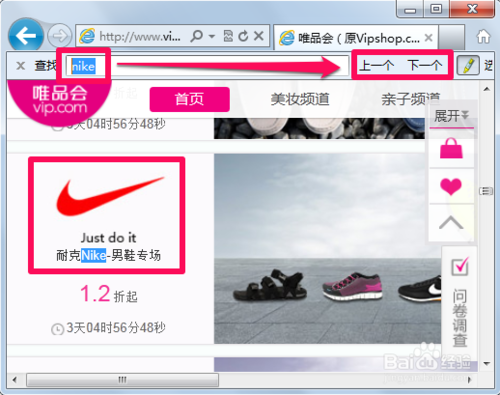Open a new blank tab

click(452, 37)
